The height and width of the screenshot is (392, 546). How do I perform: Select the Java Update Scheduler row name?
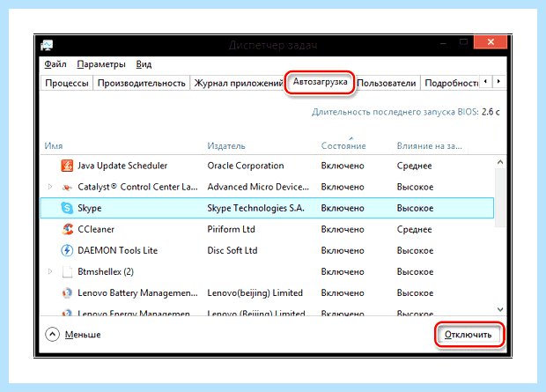point(122,166)
